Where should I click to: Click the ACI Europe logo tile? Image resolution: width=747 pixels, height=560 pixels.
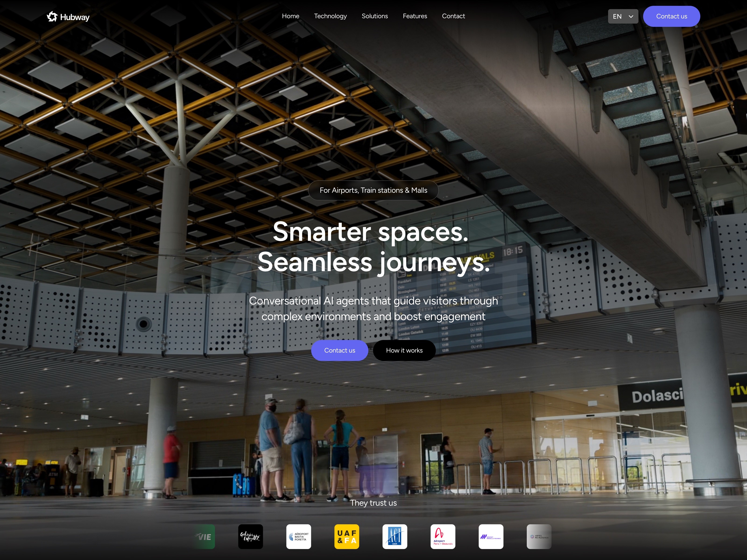pos(395,536)
